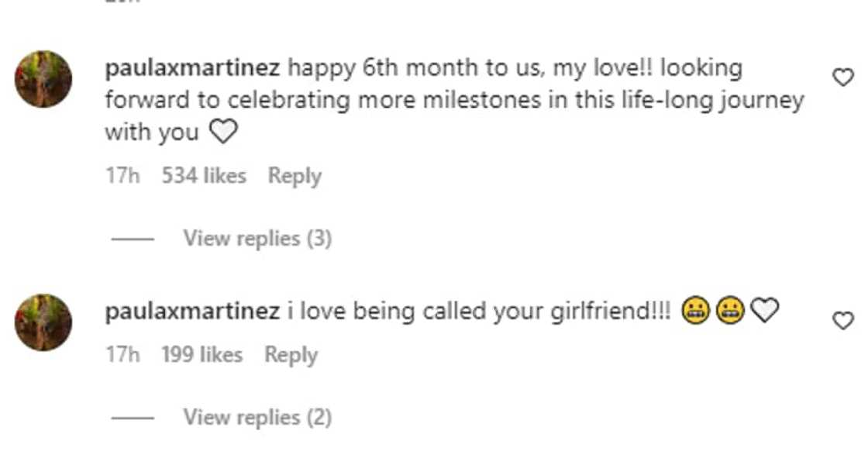Click the white heart emoji after "with you"
The width and height of the screenshot is (868, 465).
pyautogui.click(x=224, y=133)
